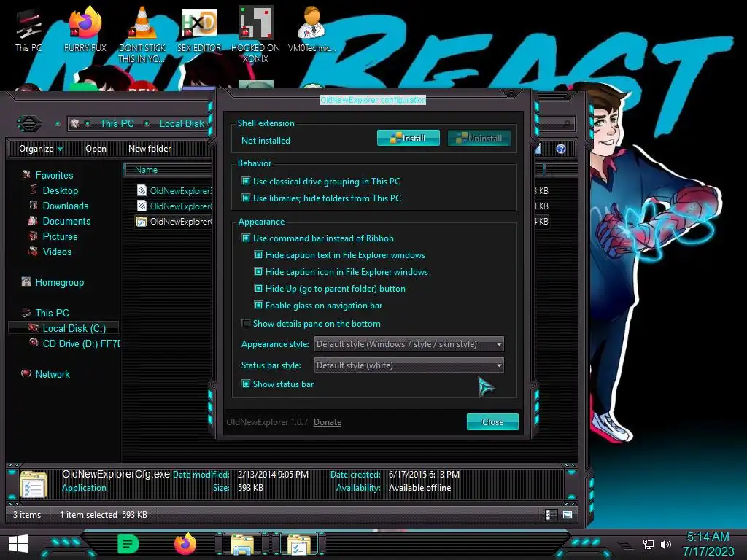
Task: Expand the Favorites group
Action: pos(54,175)
